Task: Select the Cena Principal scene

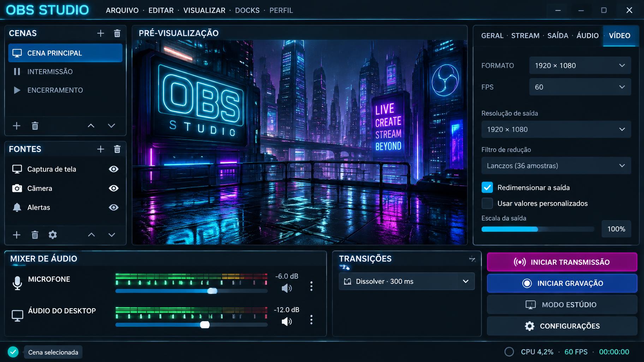Action: click(x=65, y=53)
